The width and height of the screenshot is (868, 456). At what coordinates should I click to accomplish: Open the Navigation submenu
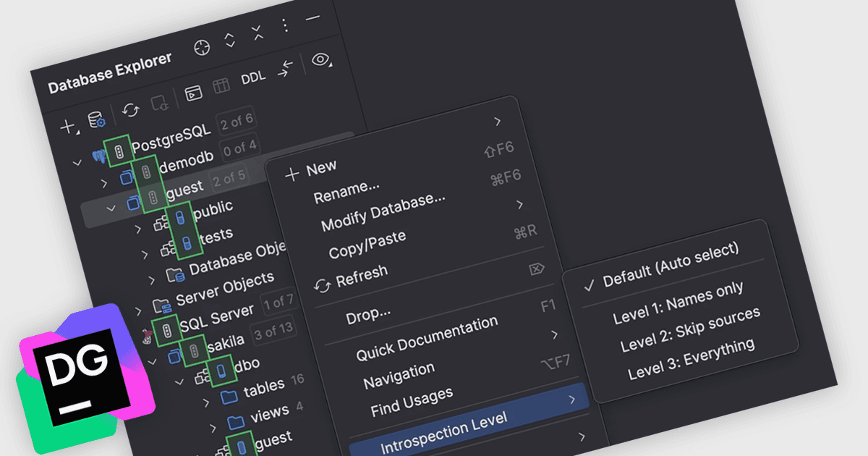coord(399,376)
